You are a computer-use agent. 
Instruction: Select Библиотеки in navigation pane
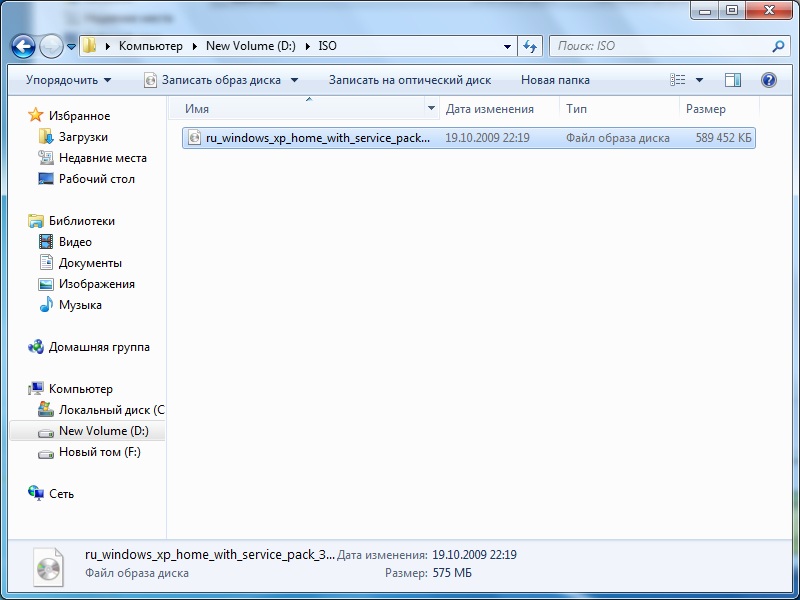(82, 220)
